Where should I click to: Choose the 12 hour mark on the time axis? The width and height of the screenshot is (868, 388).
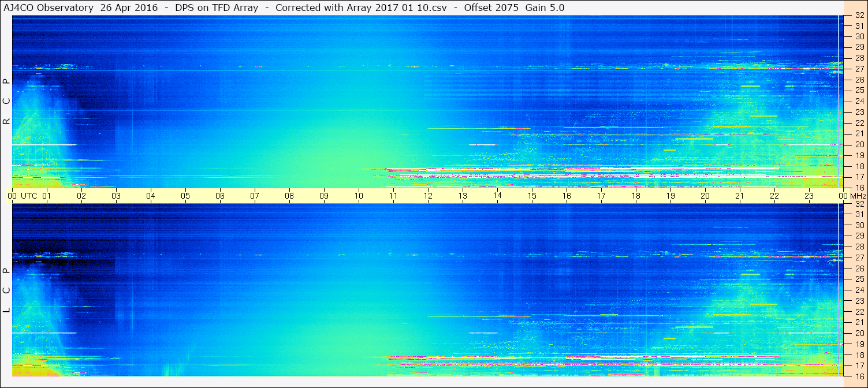(428, 196)
